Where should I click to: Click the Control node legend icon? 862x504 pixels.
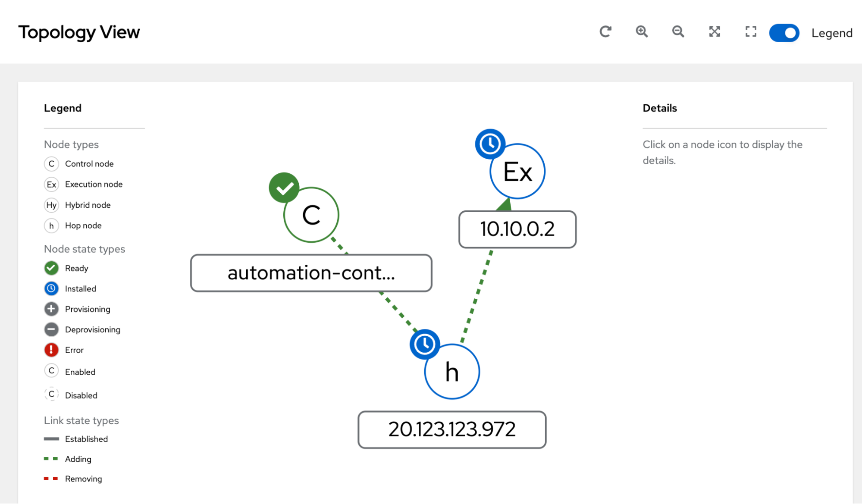[x=51, y=164]
